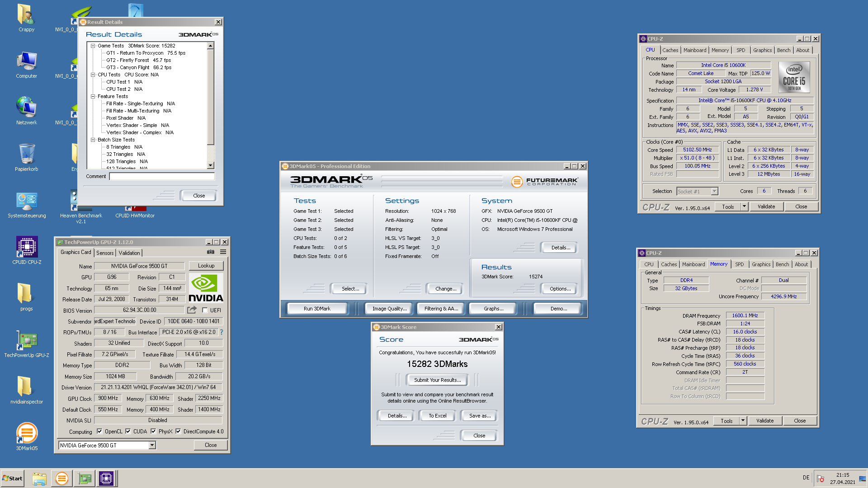This screenshot has height=488, width=868.
Task: Launch the 3DMark05 desktop shortcut
Action: [27, 437]
